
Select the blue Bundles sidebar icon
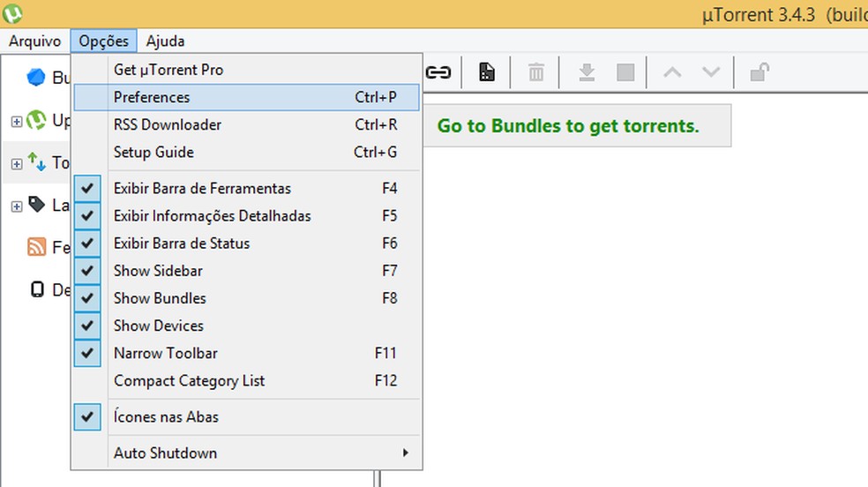tap(36, 78)
